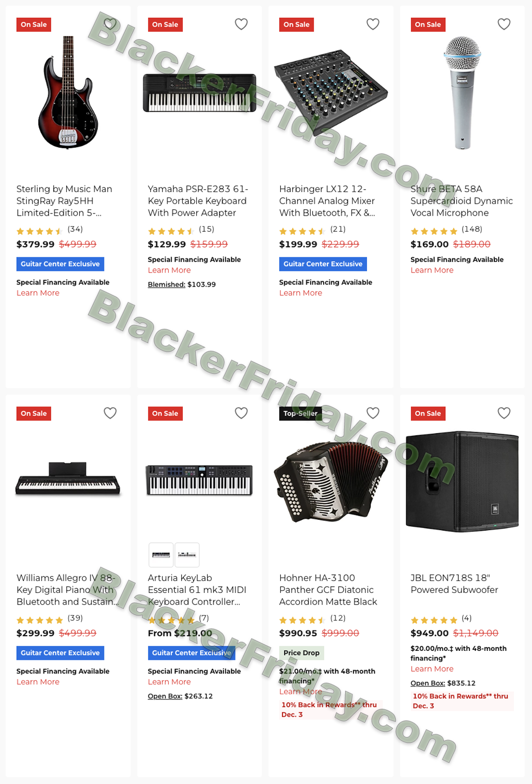Viewport: 532px width, 784px height.
Task: Open Learn More for Shure microphone financing
Action: (432, 270)
